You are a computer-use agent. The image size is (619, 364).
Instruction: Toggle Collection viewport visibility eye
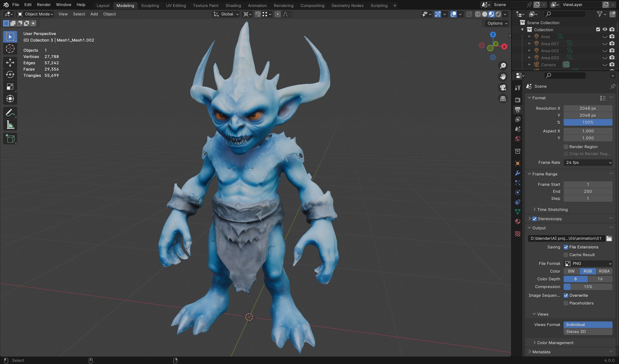pos(605,29)
